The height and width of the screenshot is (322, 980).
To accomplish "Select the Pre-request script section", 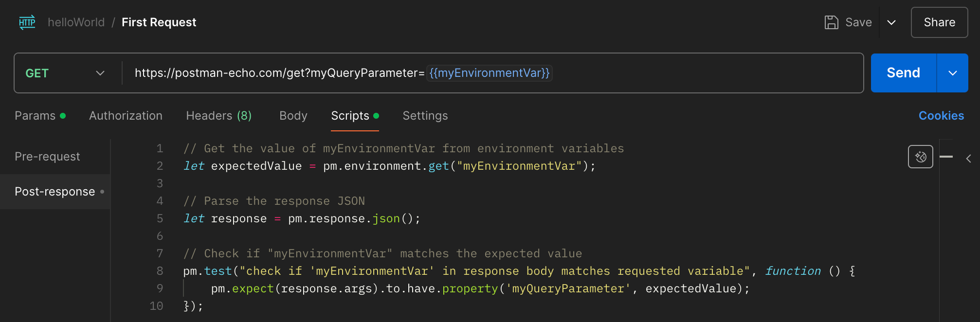I will tap(55, 157).
